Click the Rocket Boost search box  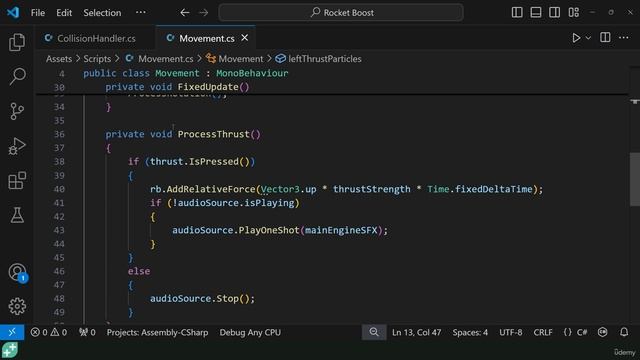click(341, 13)
